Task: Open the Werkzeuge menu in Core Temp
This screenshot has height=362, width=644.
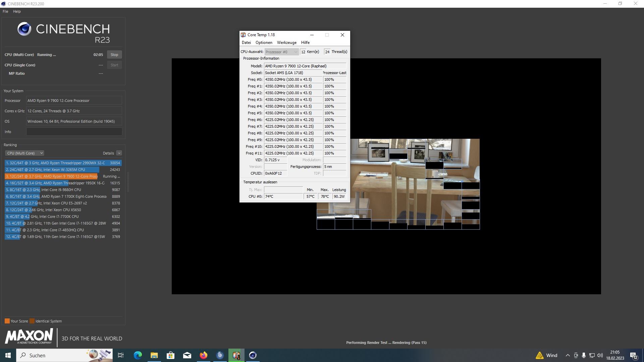Action: point(286,43)
